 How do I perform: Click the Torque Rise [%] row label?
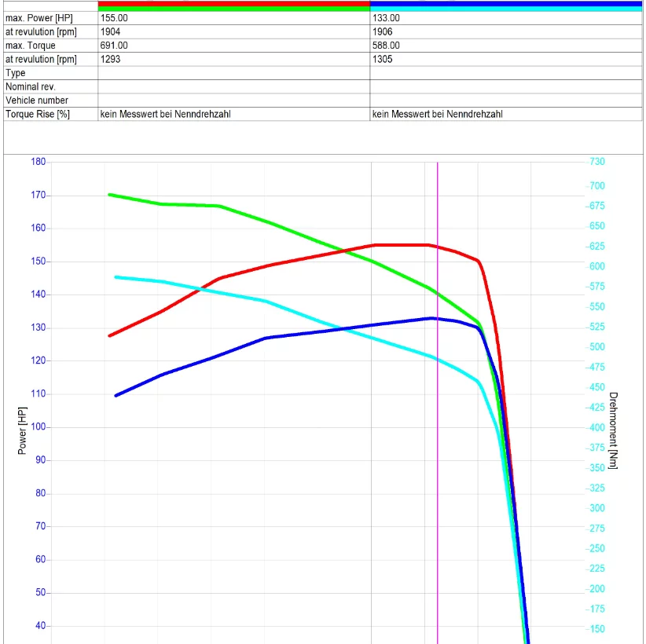tap(38, 114)
